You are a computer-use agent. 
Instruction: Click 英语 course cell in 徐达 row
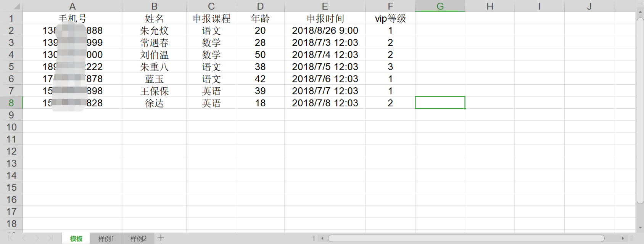pos(211,103)
